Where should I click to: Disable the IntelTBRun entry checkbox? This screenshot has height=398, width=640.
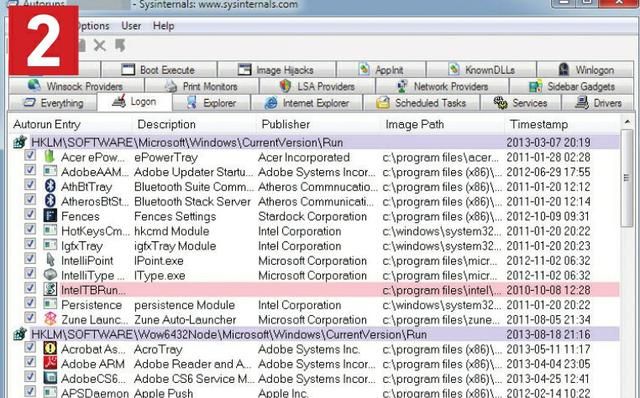click(x=30, y=289)
